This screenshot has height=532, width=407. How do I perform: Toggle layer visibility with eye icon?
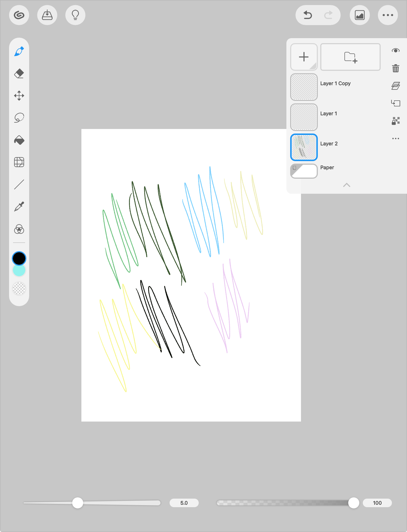click(396, 51)
